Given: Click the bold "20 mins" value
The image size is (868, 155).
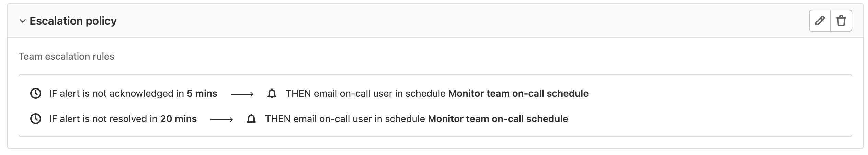Looking at the screenshot, I should point(178,119).
